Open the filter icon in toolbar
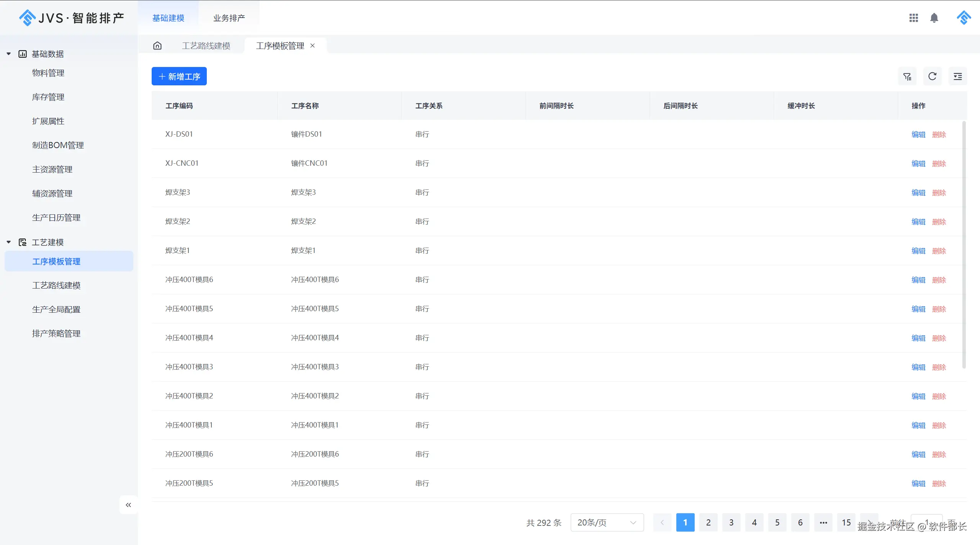980x545 pixels. pos(907,77)
